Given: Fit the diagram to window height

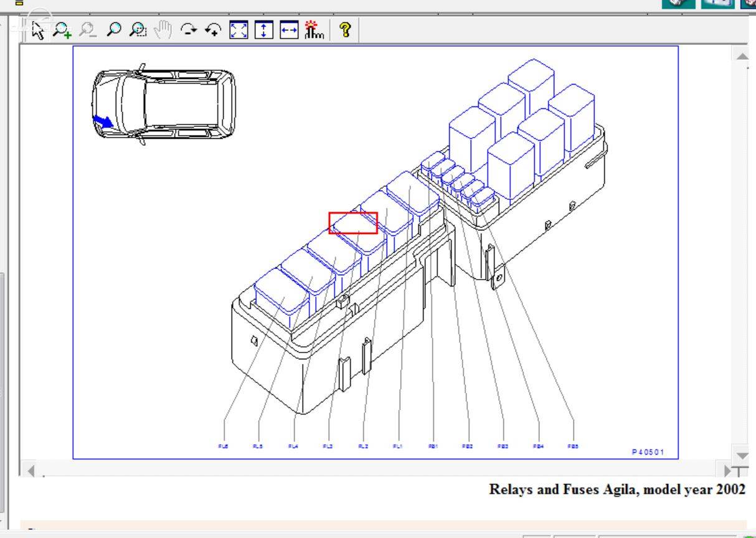Looking at the screenshot, I should pos(264,30).
